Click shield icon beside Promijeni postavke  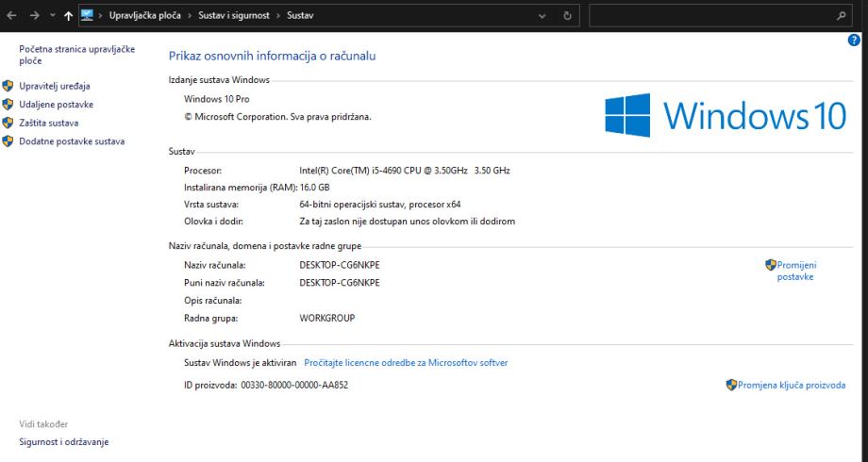coord(771,265)
